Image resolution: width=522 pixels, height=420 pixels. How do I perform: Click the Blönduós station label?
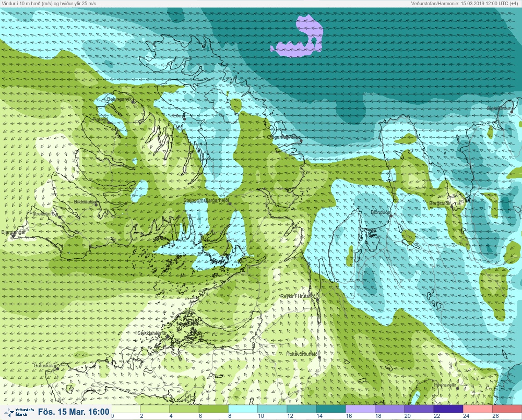pyautogui.click(x=380, y=212)
